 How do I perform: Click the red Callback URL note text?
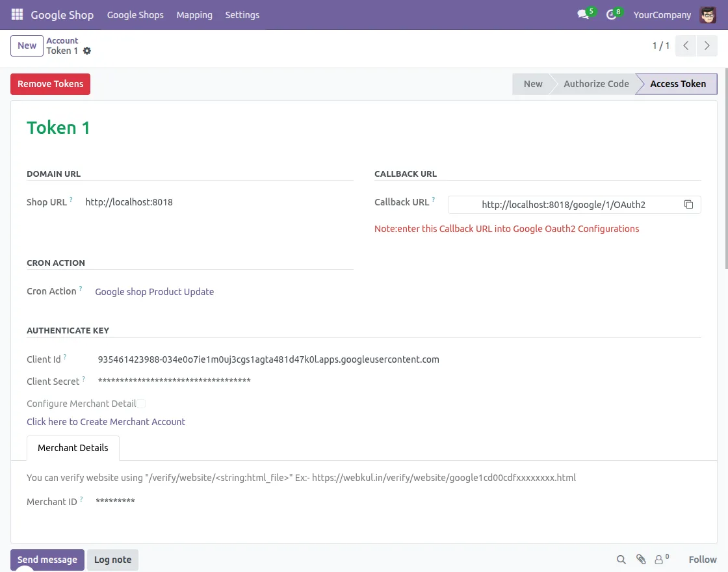tap(506, 229)
